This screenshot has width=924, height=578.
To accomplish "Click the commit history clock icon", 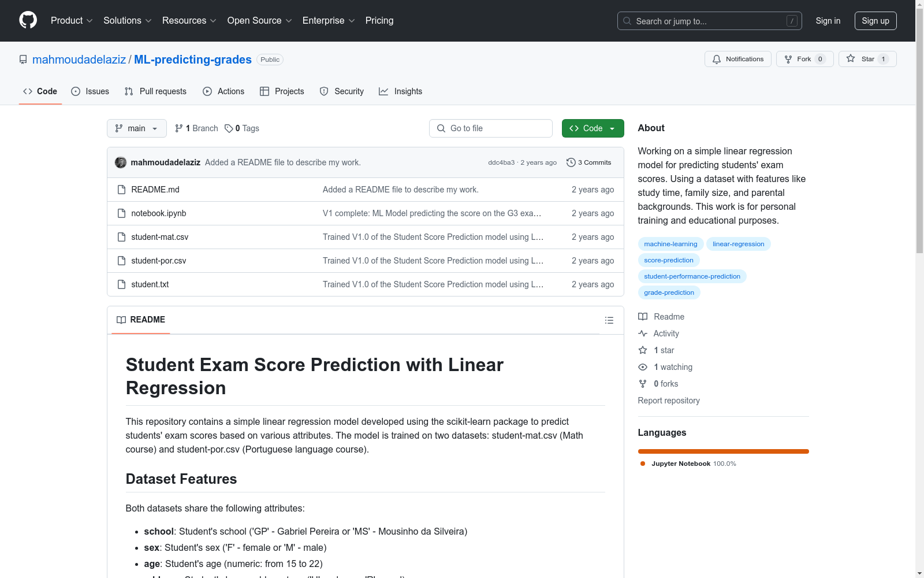I will tap(571, 162).
